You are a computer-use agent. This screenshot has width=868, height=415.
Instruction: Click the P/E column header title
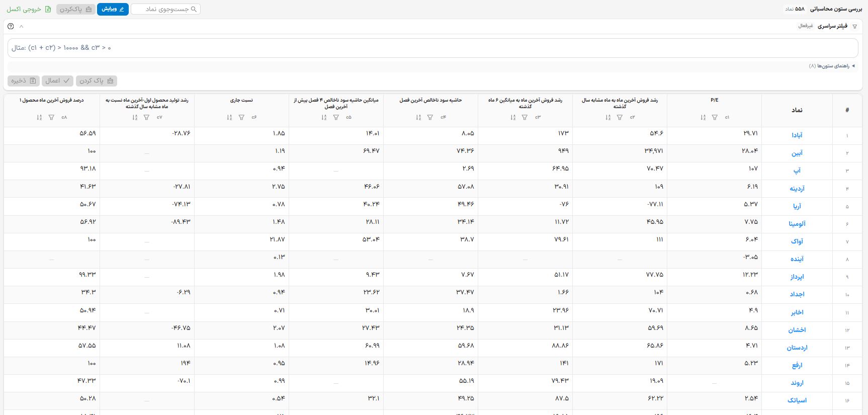click(714, 100)
